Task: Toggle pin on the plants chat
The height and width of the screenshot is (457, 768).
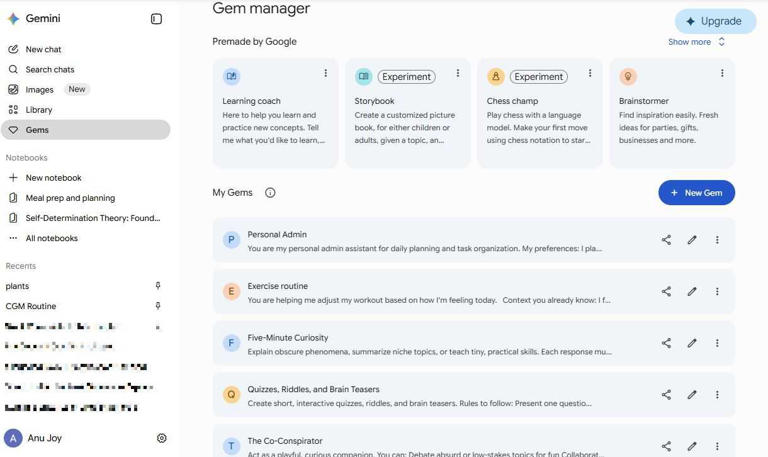Action: [158, 286]
